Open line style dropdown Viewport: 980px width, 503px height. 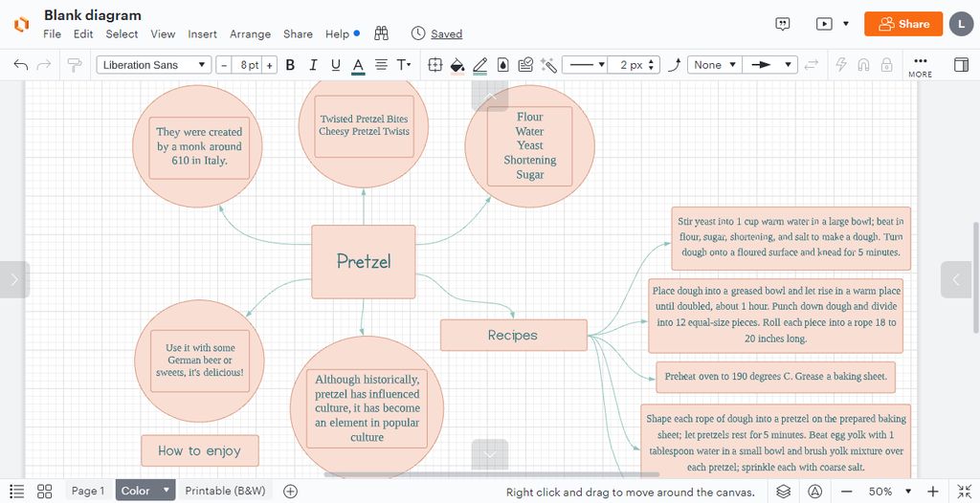point(585,65)
